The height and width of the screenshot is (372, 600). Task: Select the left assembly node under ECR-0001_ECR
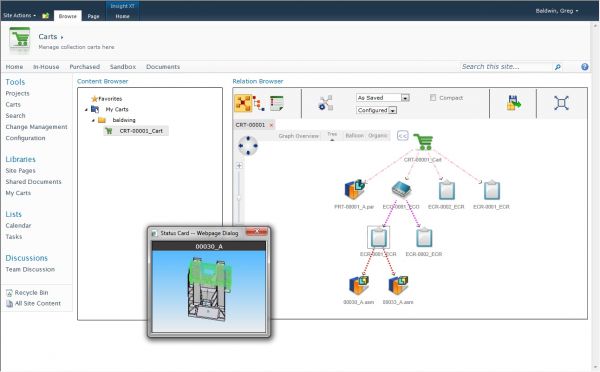click(x=359, y=285)
